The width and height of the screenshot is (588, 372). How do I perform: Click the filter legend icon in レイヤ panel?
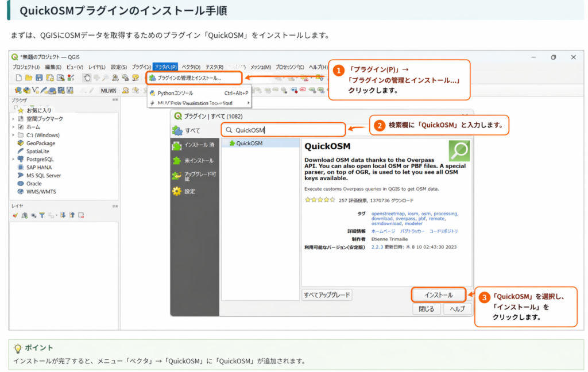pos(42,215)
